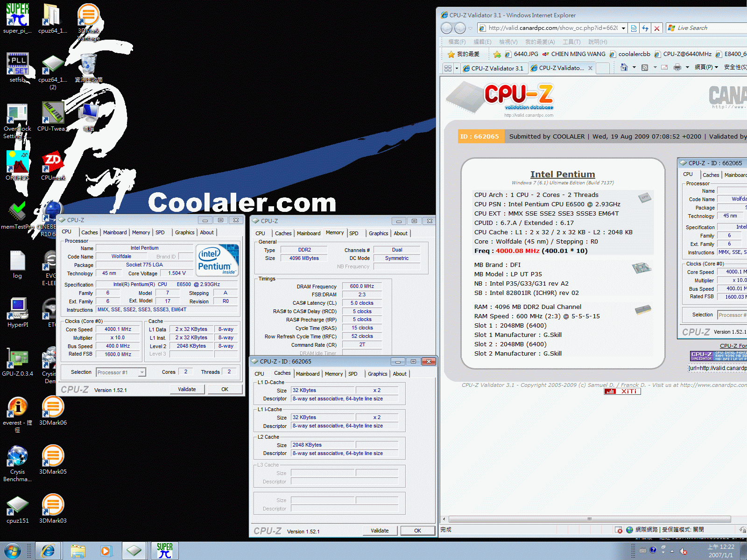Click OK in the CPU-Z CPU window
Viewport: 747px width, 560px height.
click(225, 389)
